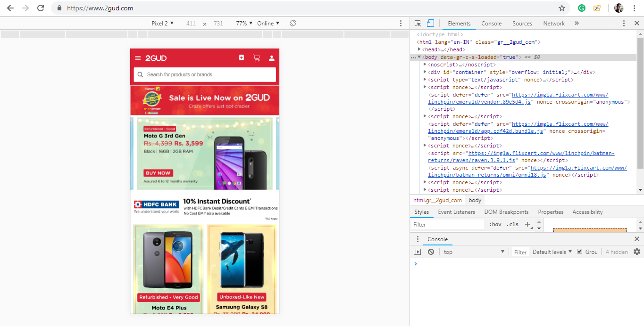The width and height of the screenshot is (644, 326).
Task: Rotate device orientation in device toolbar
Action: (293, 23)
